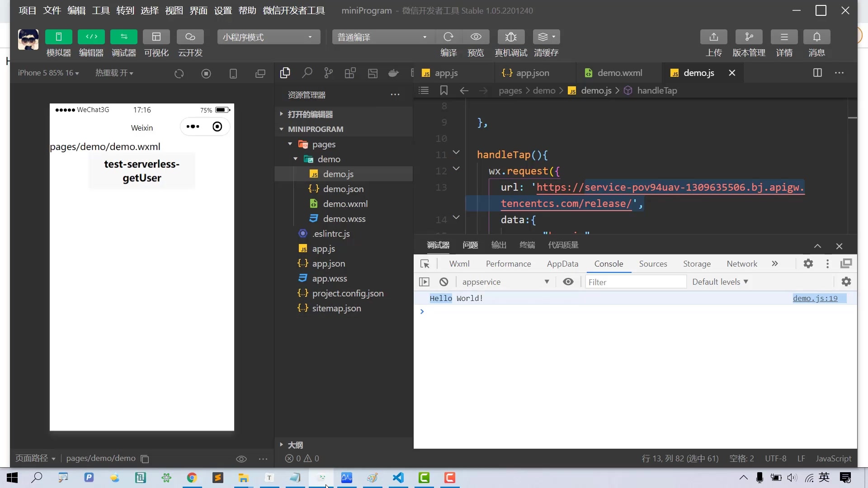Click the docker whale icon in sidebar

click(394, 73)
